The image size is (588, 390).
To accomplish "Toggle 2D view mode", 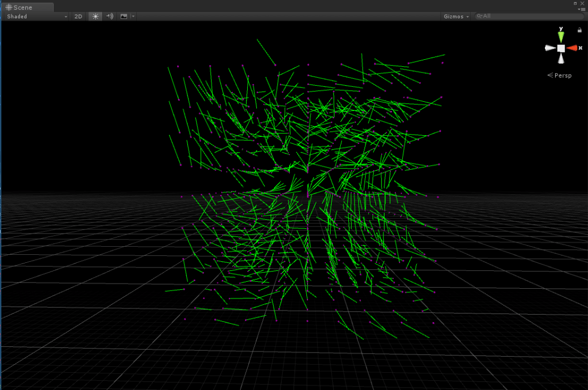I will 78,17.
